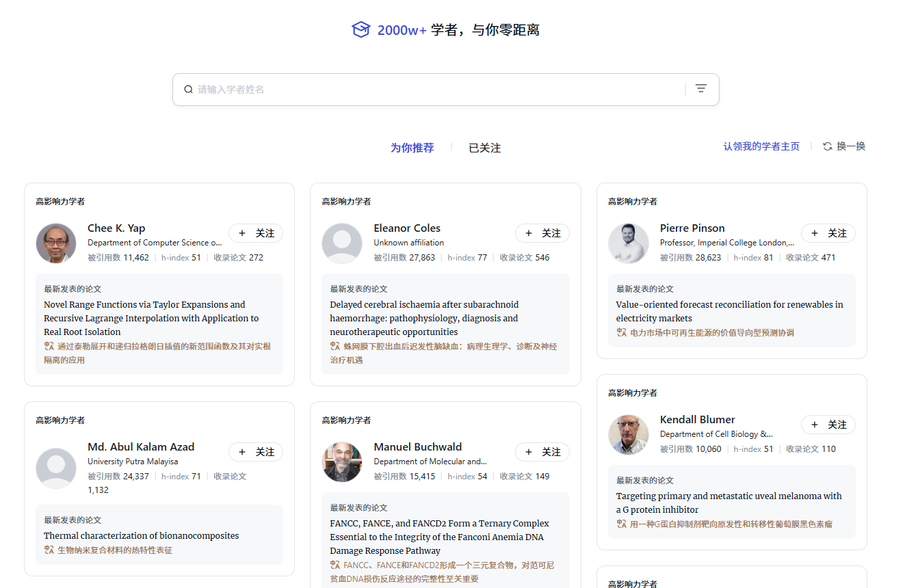Open Kendall Blumer's scholar name link
The height and width of the screenshot is (588, 907).
click(x=697, y=420)
